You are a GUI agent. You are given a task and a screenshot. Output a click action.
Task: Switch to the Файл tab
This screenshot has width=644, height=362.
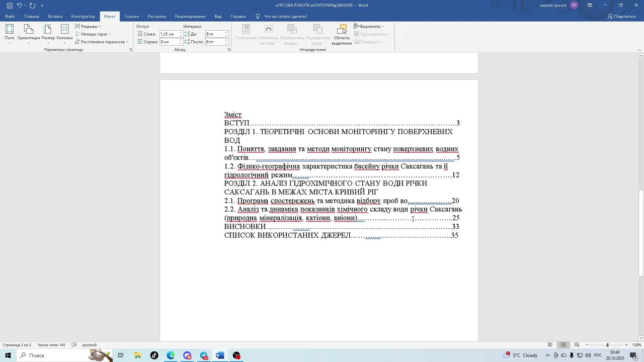click(x=10, y=17)
